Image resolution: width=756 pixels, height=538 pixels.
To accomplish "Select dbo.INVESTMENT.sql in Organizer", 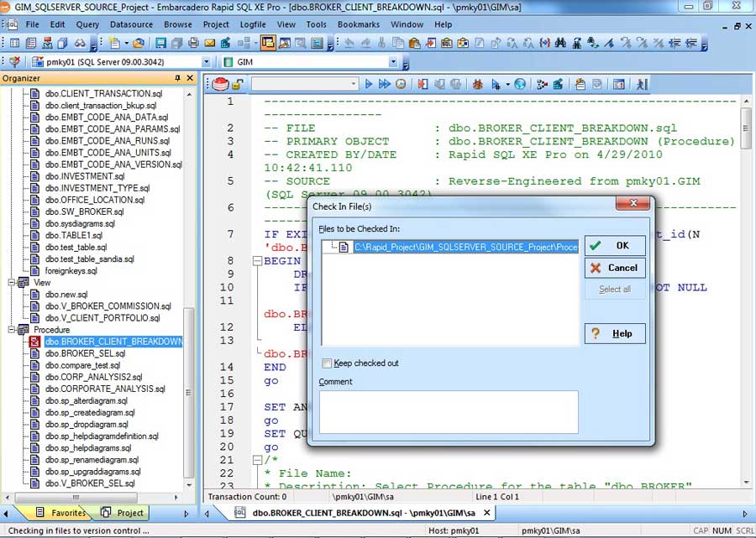I will [x=85, y=176].
